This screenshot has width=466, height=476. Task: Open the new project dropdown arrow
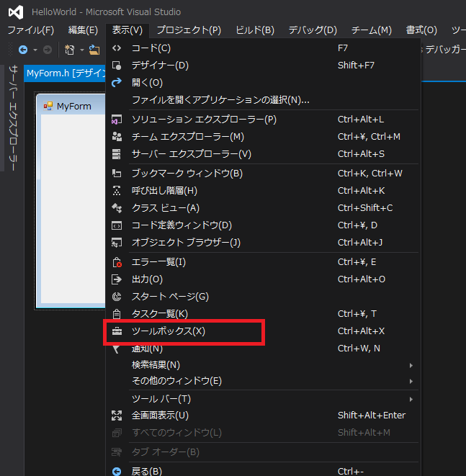pos(82,50)
